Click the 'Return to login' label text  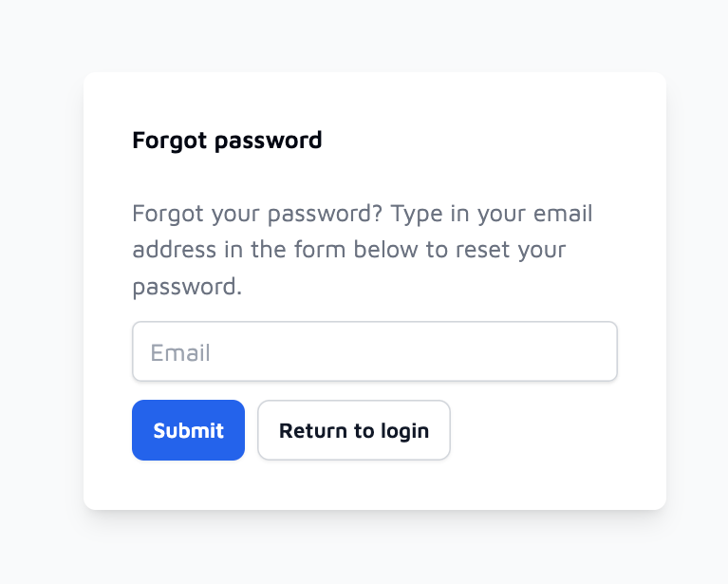coord(354,431)
